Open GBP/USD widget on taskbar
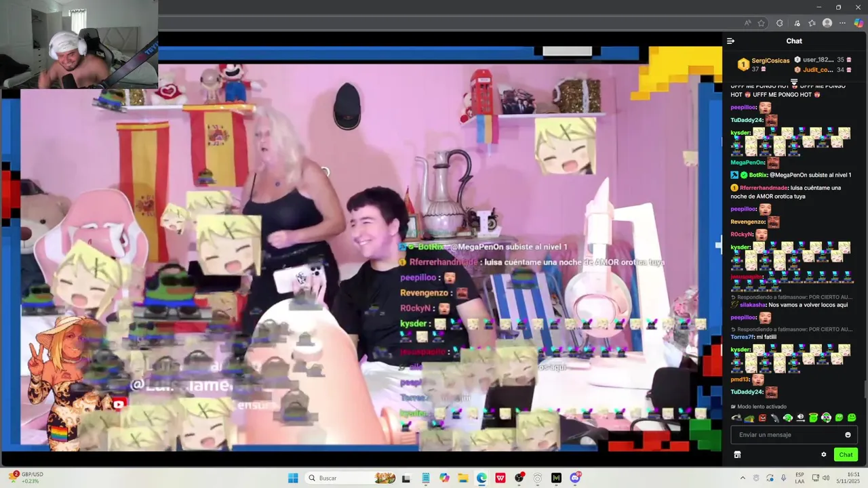The width and height of the screenshot is (868, 488). click(26, 478)
